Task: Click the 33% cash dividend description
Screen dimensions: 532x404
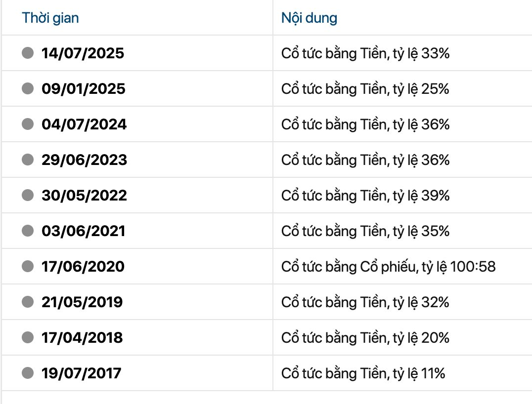Action: 365,53
